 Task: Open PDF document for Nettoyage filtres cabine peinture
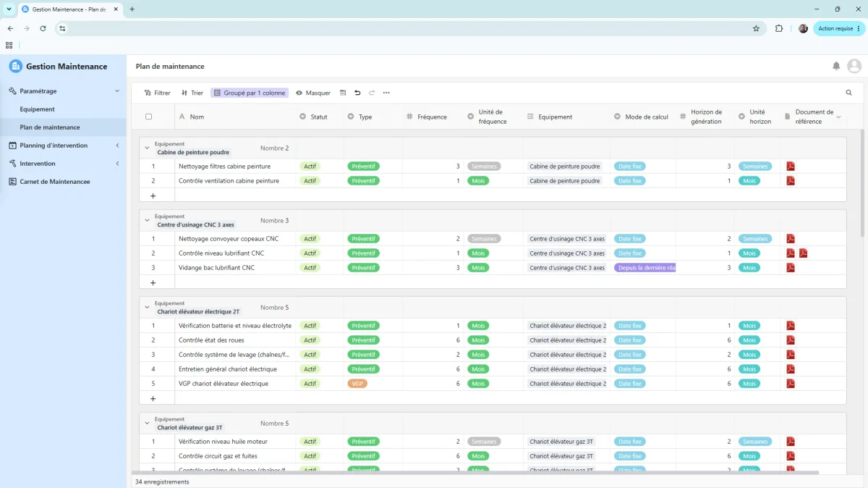(791, 167)
